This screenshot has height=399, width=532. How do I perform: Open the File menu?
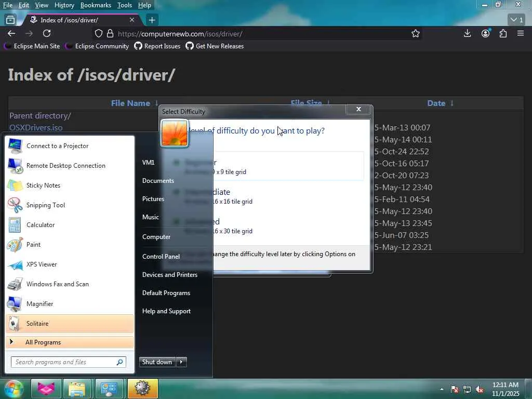coord(8,5)
